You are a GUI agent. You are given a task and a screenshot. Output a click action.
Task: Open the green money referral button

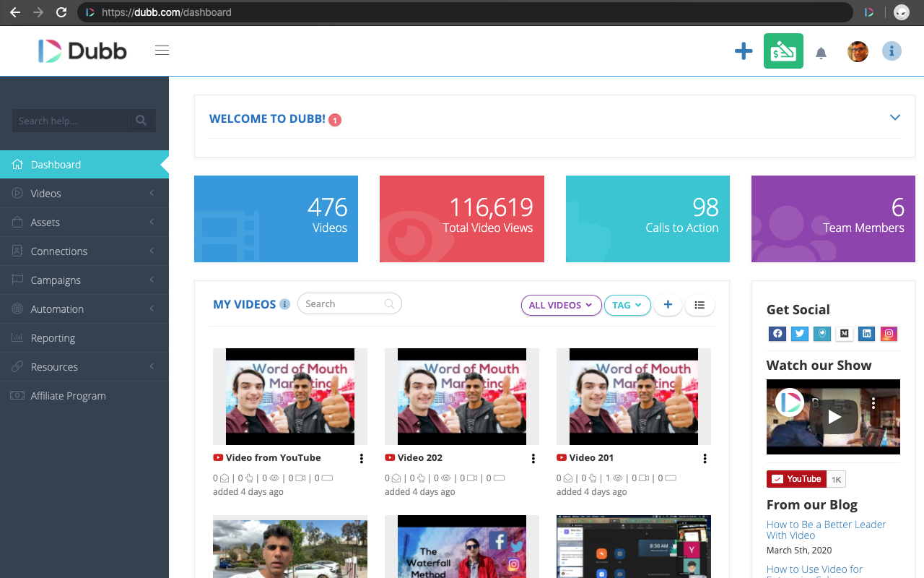coord(783,51)
